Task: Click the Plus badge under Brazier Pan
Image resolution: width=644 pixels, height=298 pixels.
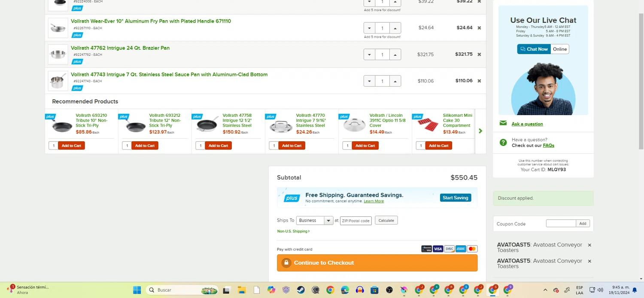Action: pyautogui.click(x=77, y=61)
